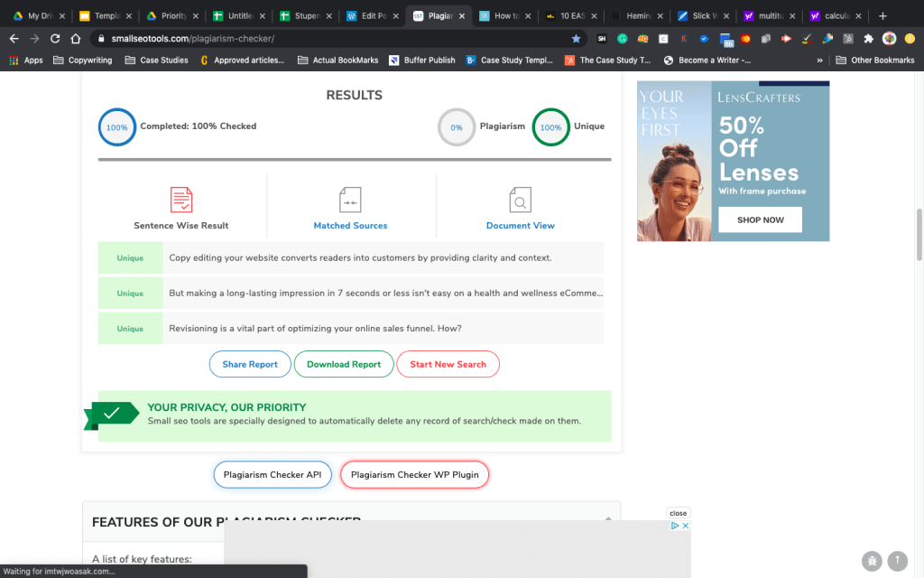Select the Sentence Wise Result document icon
Viewport: 924px width, 578px height.
tap(180, 200)
